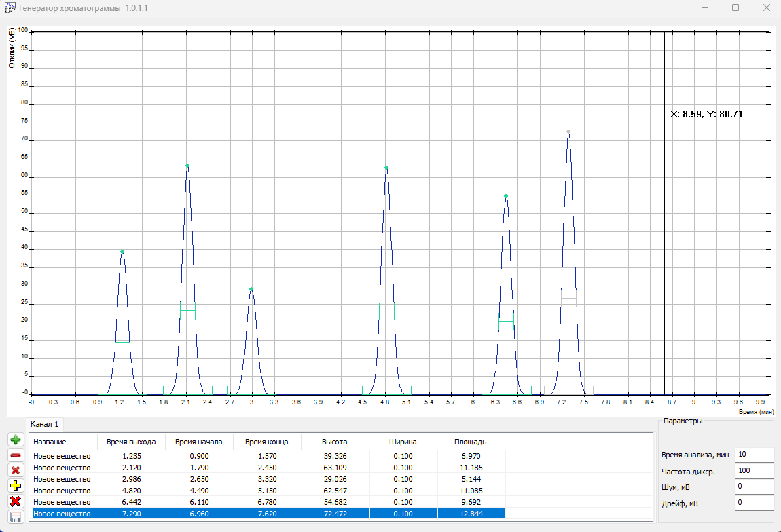
Task: Click the retention time cell 1.235
Action: click(x=132, y=456)
